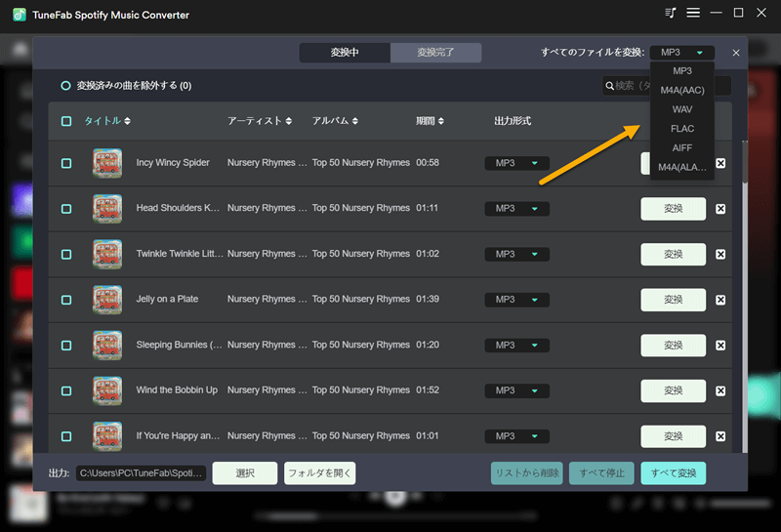This screenshot has height=532, width=781.
Task: Open MP3 format dropdown for Incy Wincy Spider
Action: (517, 163)
